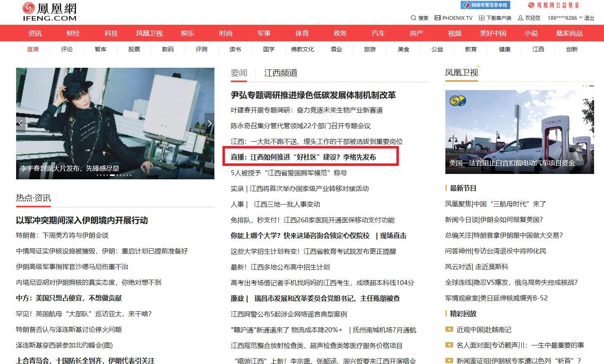Viewport: 604px width, 364px height.
Task: Open program 军情观察室|美日延伸核威慑秀B-52
Action: tap(496, 298)
